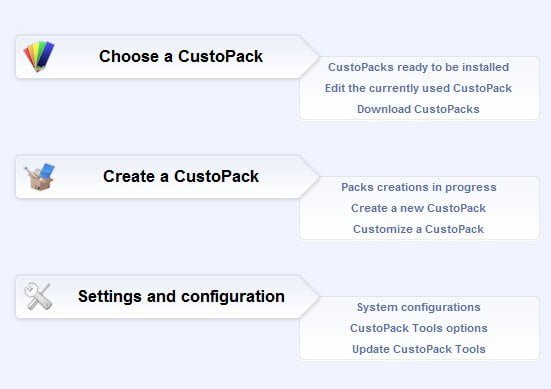Image resolution: width=551 pixels, height=389 pixels.
Task: Start Create a new CustoPack
Action: coord(418,208)
